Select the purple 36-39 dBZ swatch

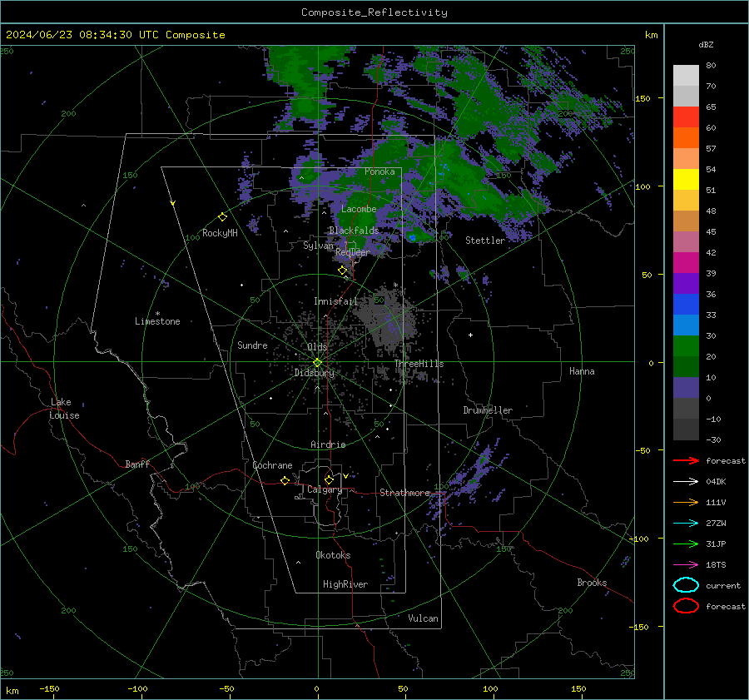click(686, 284)
